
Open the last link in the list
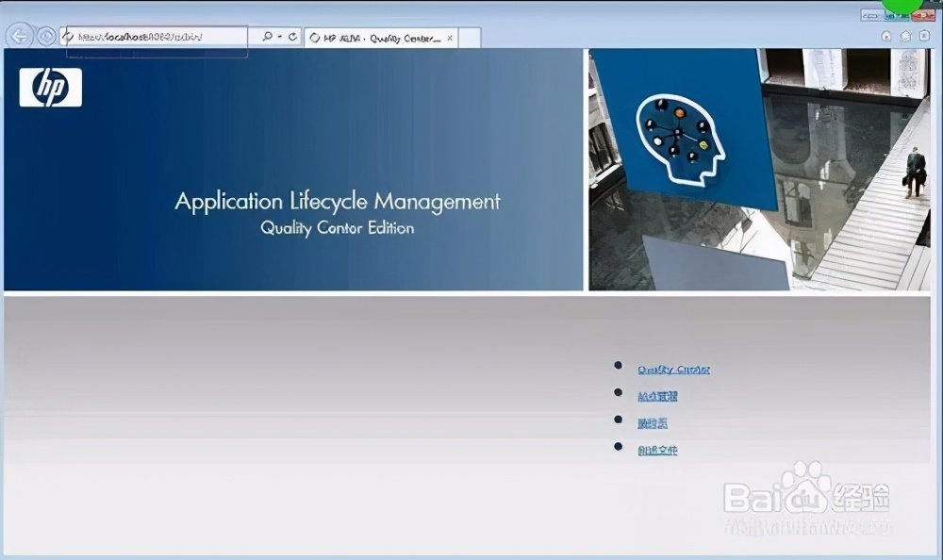[x=657, y=450]
